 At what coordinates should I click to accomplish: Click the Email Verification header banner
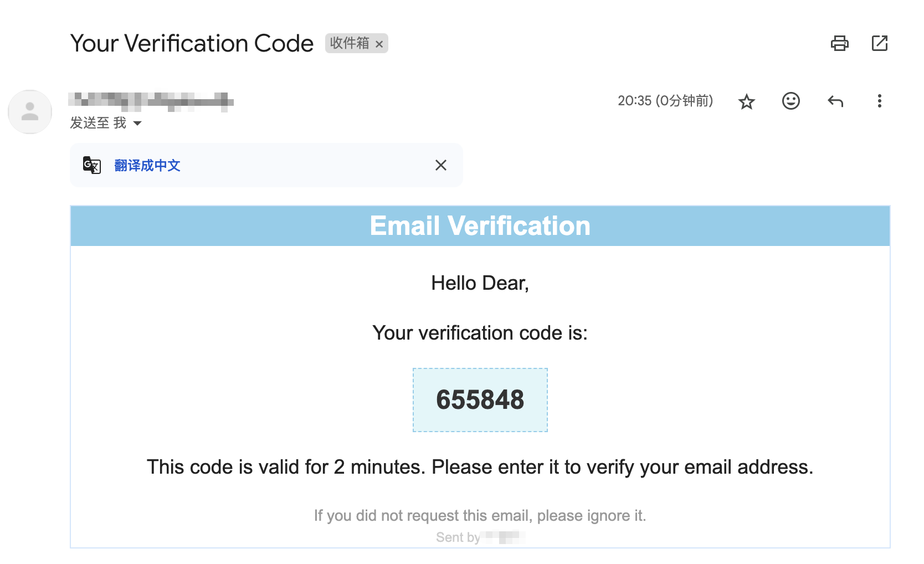coord(480,226)
